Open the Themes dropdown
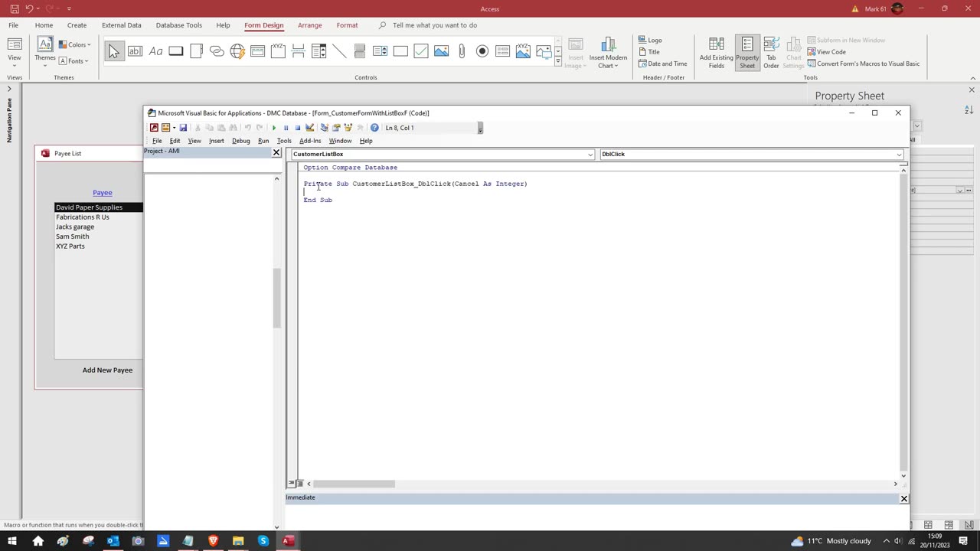Screen dimensions: 980x551 point(45,52)
